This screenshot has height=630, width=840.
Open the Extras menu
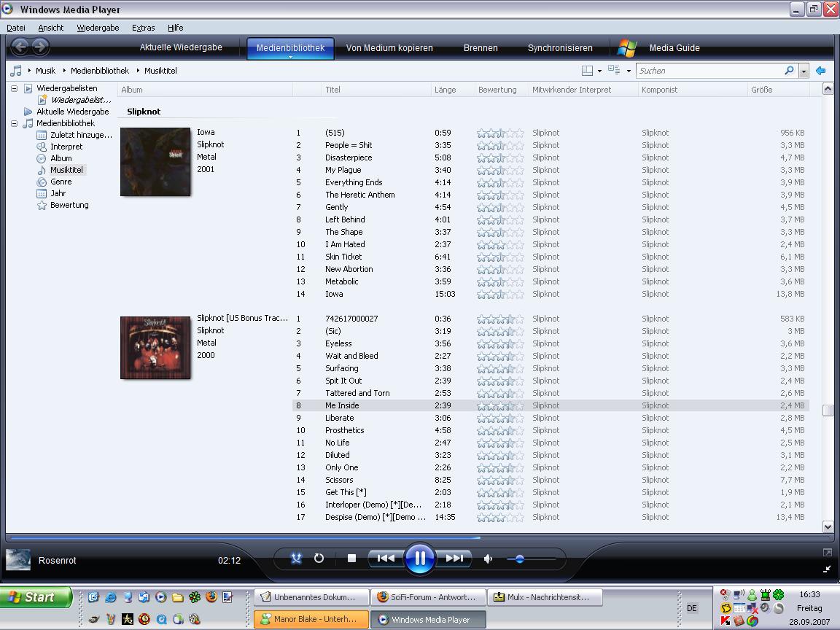pyautogui.click(x=143, y=28)
